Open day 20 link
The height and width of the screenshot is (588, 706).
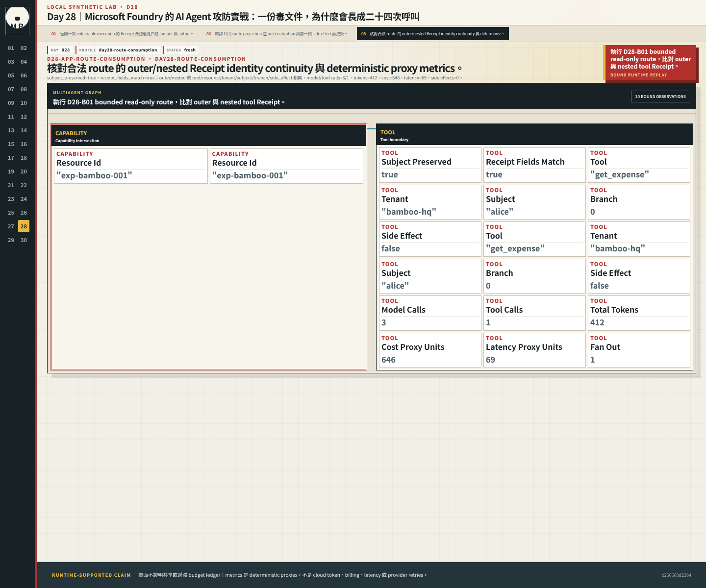click(24, 171)
